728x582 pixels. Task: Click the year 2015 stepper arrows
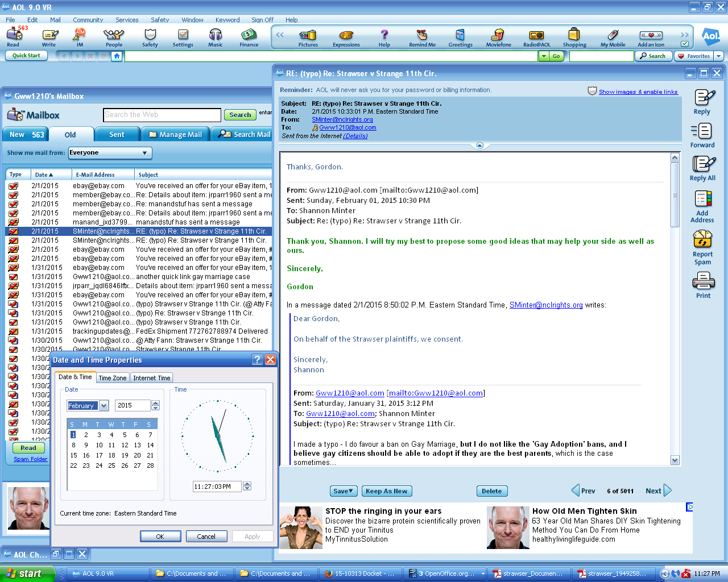[156, 406]
